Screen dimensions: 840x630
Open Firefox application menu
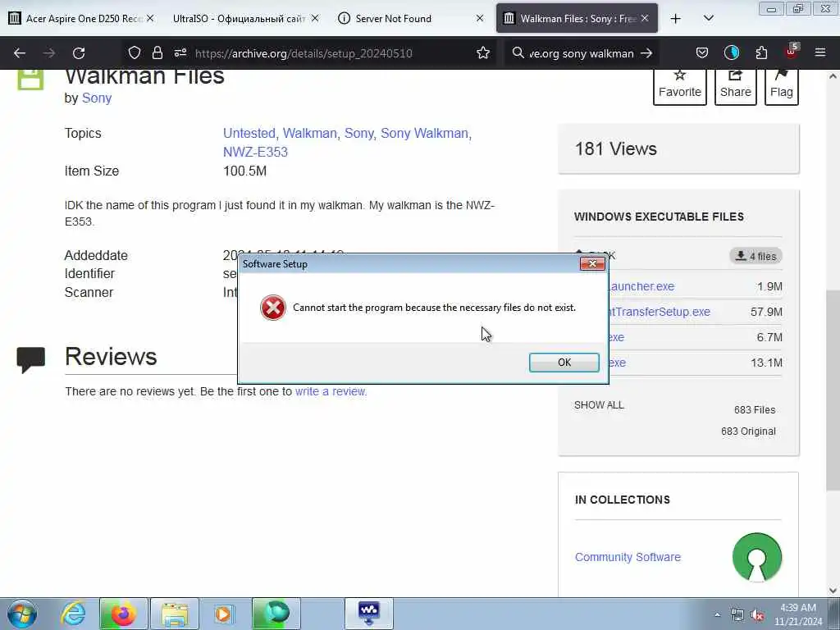tap(820, 53)
